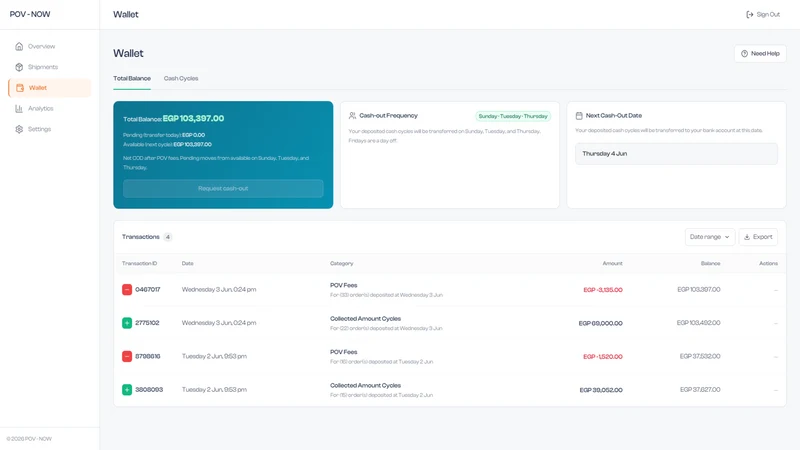Click the Need Help question icon
The height and width of the screenshot is (450, 800).
click(744, 54)
